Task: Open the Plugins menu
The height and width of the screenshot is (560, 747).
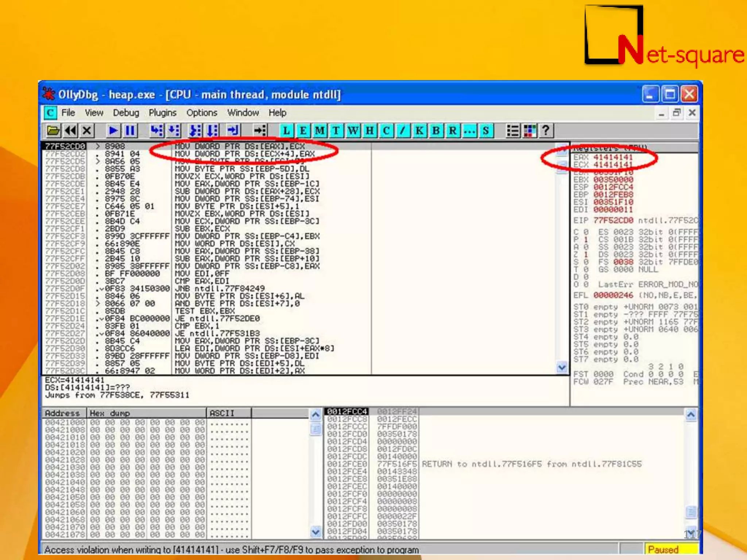Action: (x=162, y=113)
